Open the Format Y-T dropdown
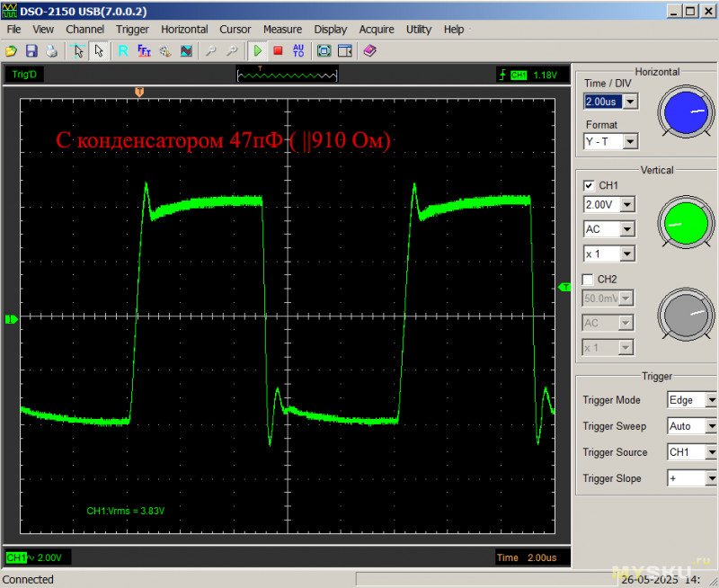The height and width of the screenshot is (588, 719). pos(630,141)
